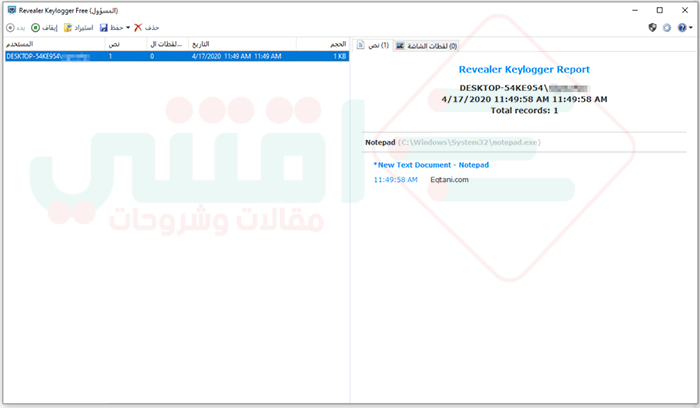Sort by the User (المستخدم) column header
Image resolution: width=700 pixels, height=408 pixels.
[54, 44]
